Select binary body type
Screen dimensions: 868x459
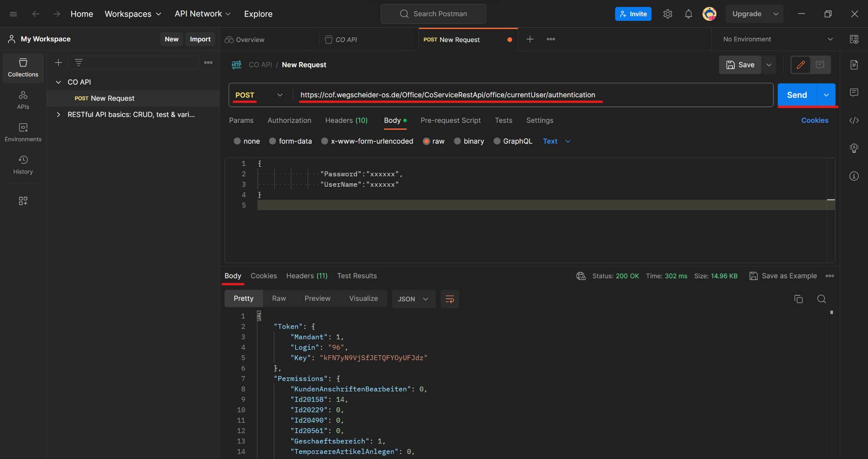(x=457, y=141)
